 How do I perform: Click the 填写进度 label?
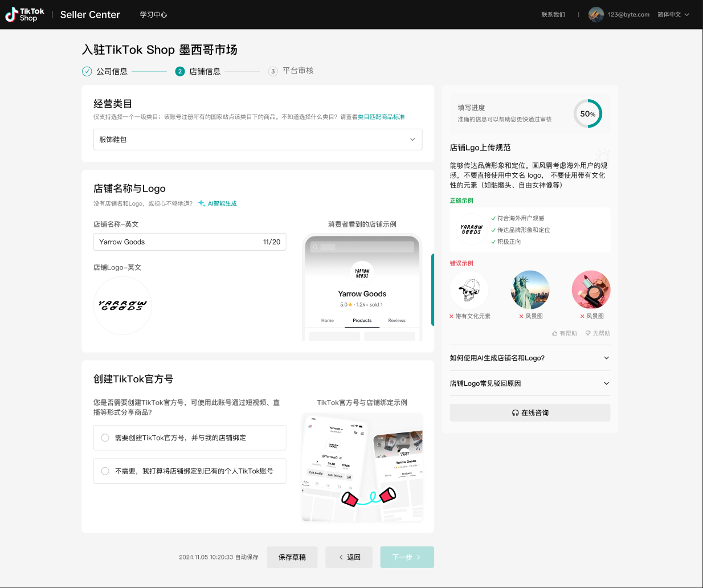[x=471, y=108]
